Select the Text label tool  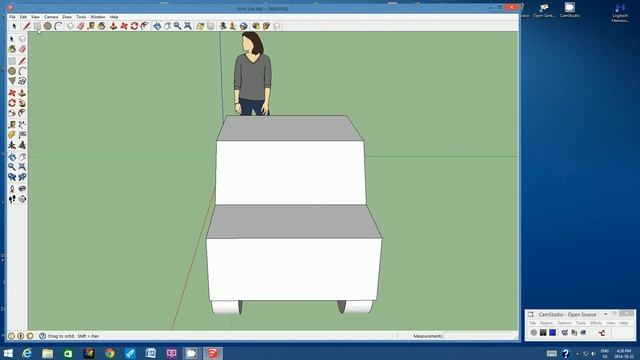(x=22, y=135)
